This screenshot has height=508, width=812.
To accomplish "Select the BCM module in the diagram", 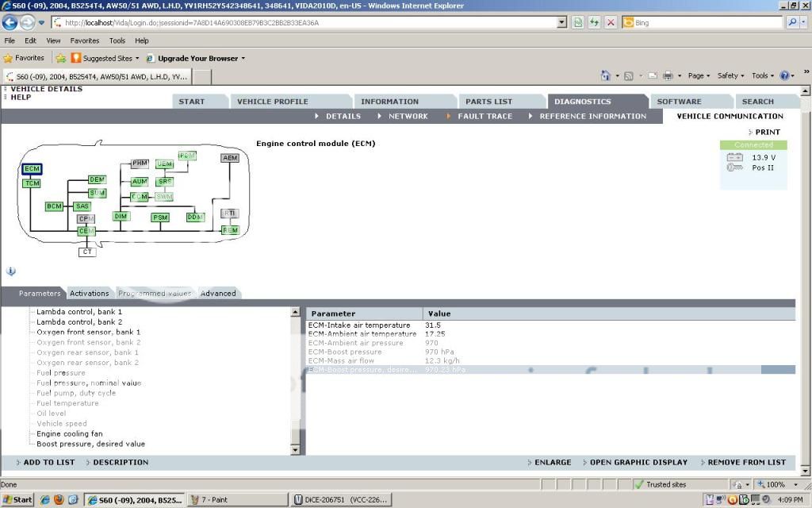I will coord(54,206).
